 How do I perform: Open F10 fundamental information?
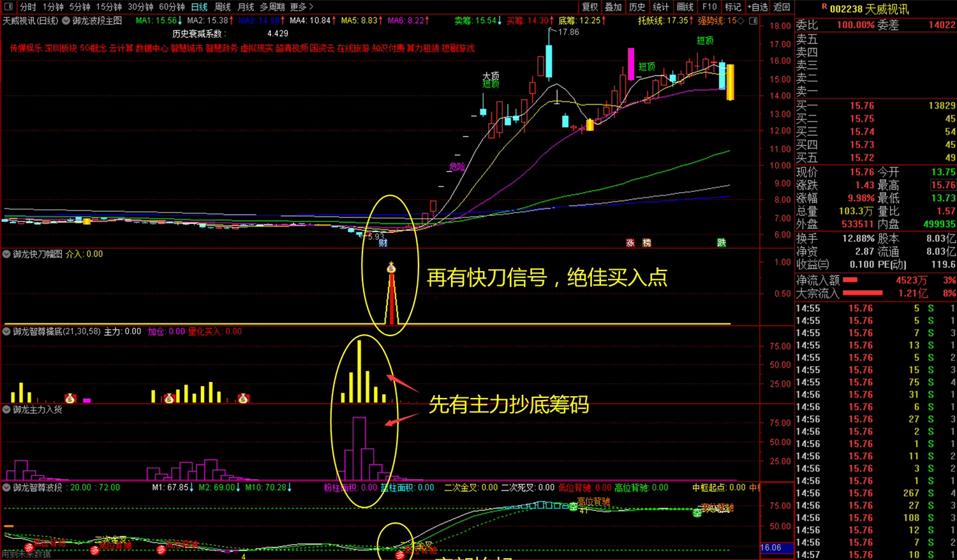[x=709, y=7]
